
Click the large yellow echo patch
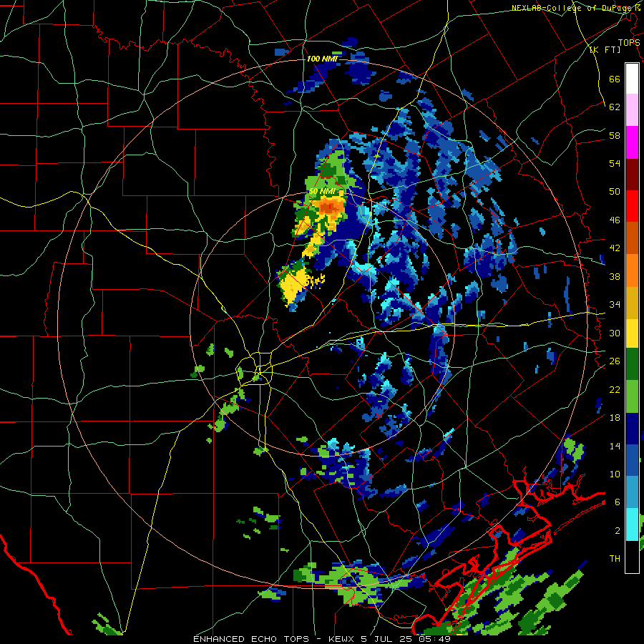pos(293,285)
